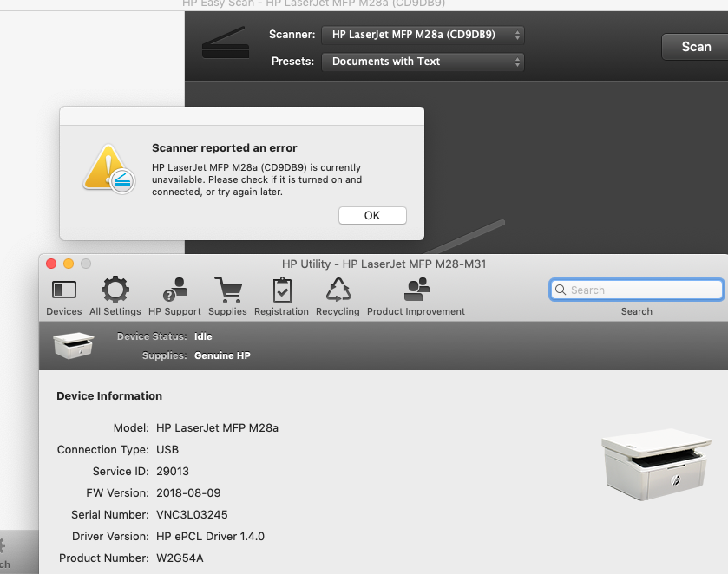Viewport: 728px width, 574px height.
Task: Open the Recycling icon
Action: [x=338, y=296]
